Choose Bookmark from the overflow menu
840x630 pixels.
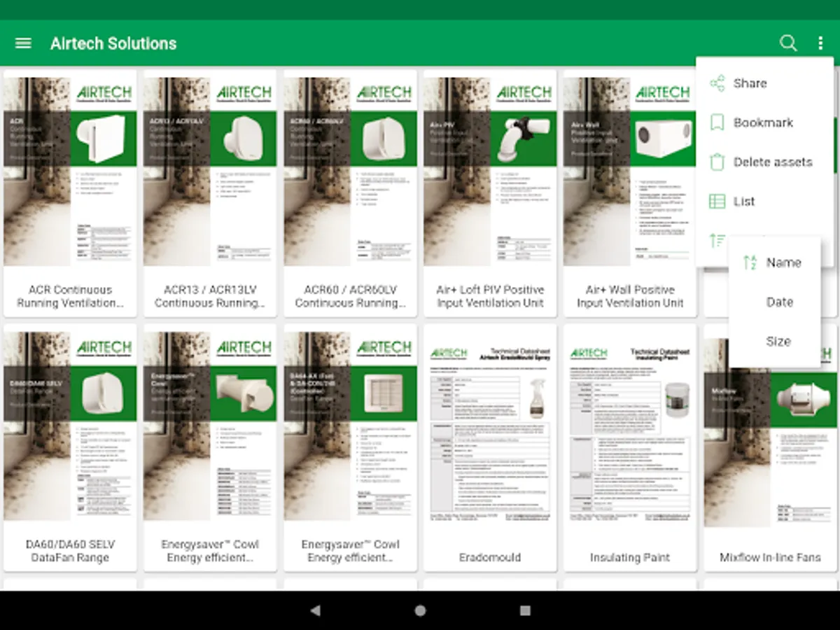click(764, 122)
